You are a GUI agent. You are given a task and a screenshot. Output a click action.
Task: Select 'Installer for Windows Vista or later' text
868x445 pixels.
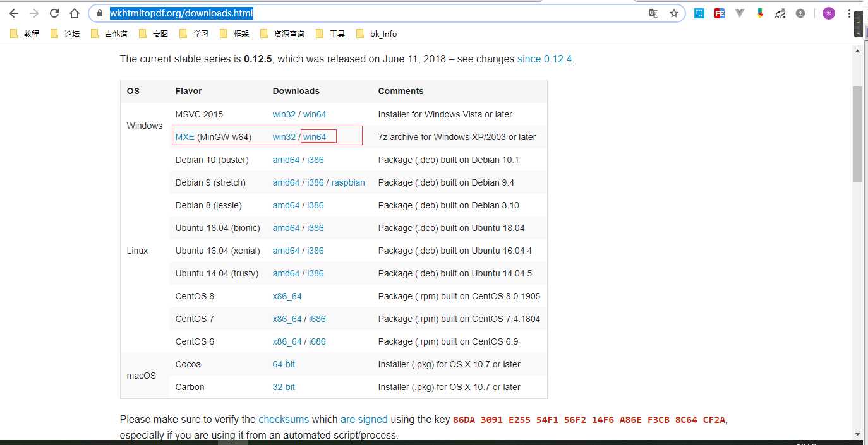pyautogui.click(x=445, y=114)
